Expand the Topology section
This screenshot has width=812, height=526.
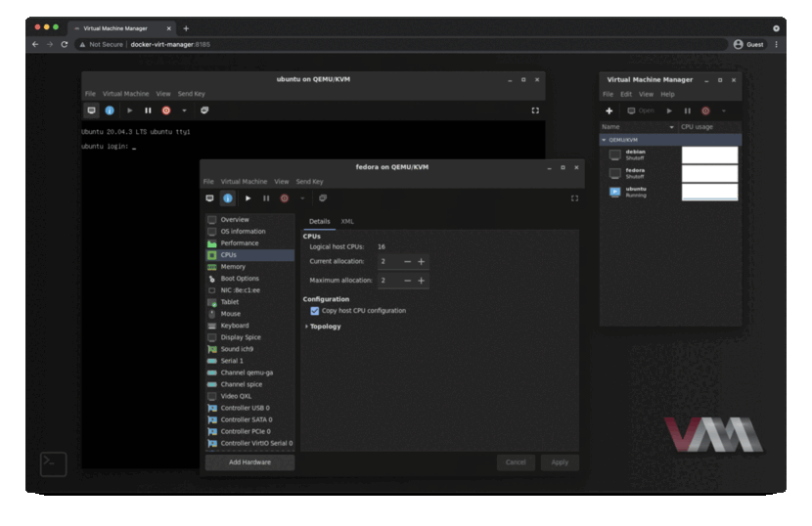[323, 327]
